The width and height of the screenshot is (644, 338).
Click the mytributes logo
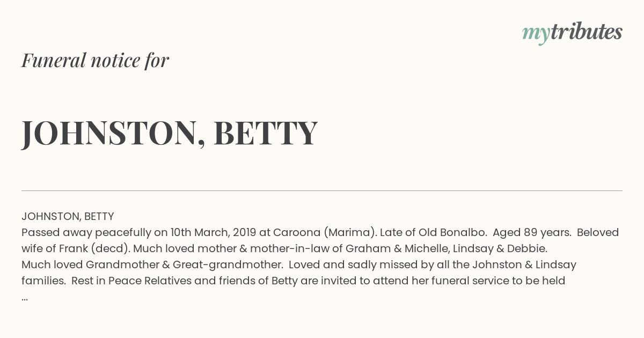(572, 33)
